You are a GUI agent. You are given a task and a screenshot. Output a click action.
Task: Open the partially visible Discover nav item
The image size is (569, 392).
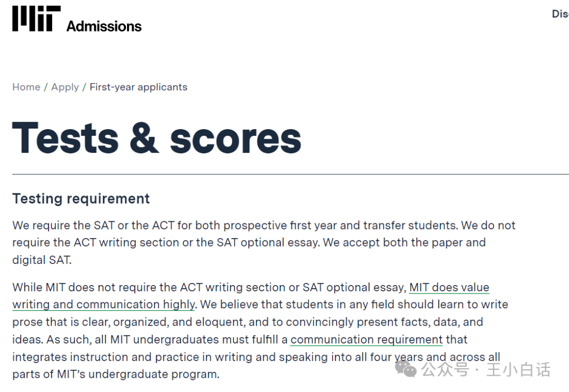click(560, 14)
